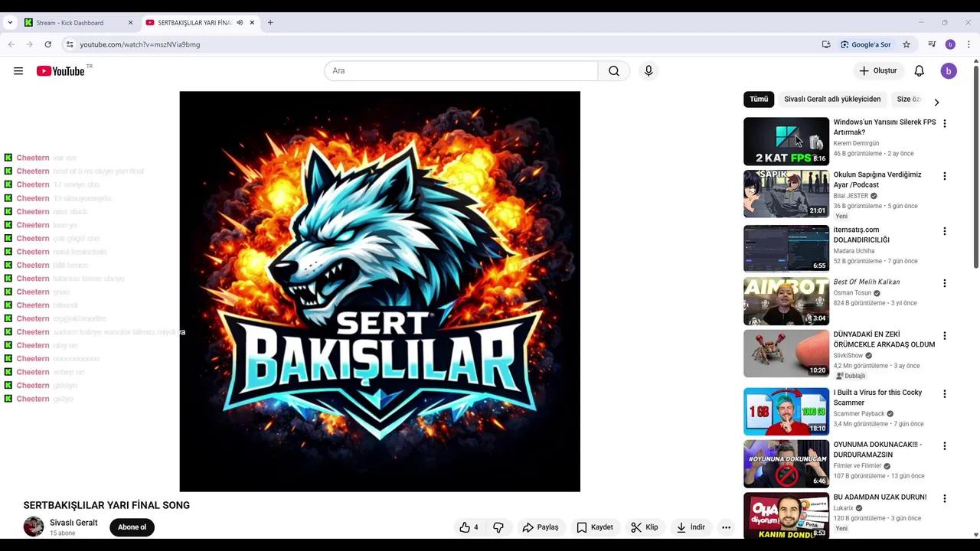Click the cast-to-TV icon in the address bar
The height and width of the screenshot is (551, 980).
coord(826,44)
